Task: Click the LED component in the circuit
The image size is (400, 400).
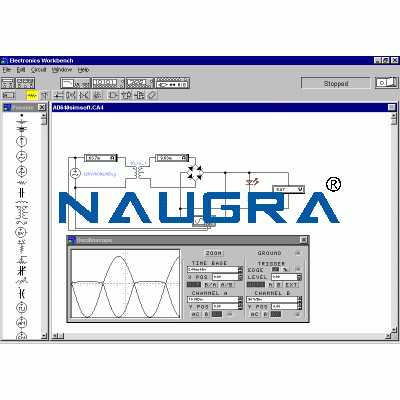Action: 252,182
